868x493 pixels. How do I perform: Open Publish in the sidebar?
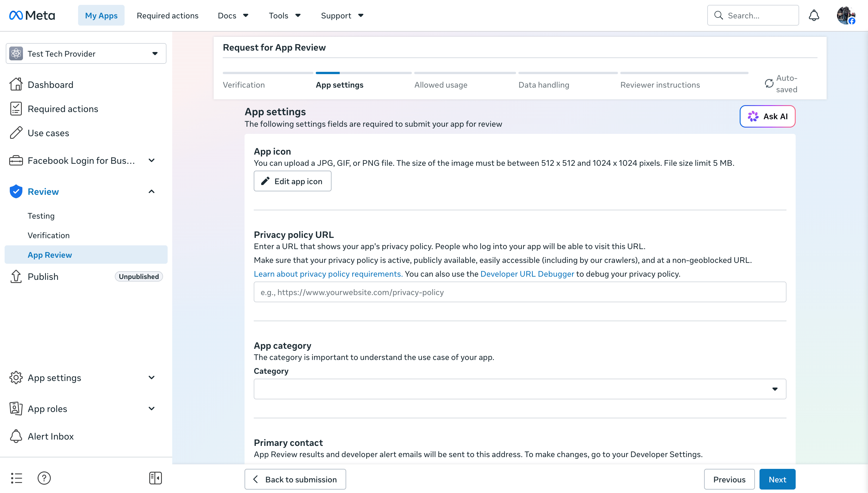pyautogui.click(x=43, y=276)
